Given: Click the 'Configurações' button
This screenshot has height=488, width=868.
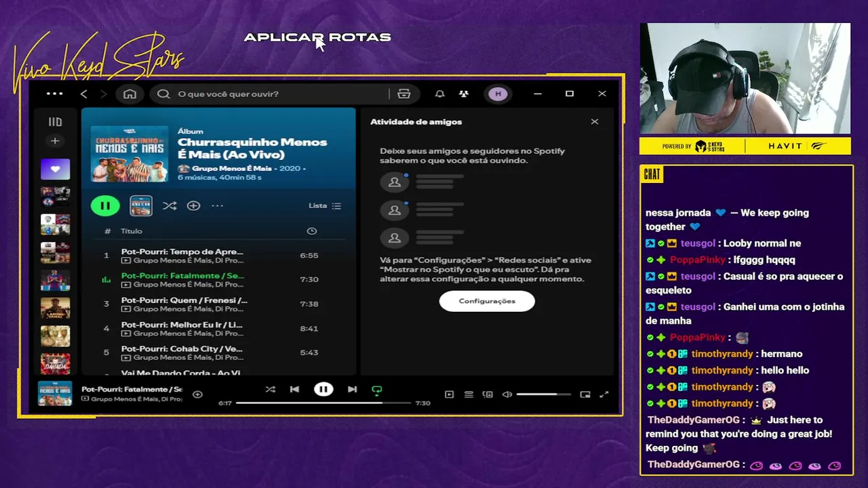Looking at the screenshot, I should (487, 301).
